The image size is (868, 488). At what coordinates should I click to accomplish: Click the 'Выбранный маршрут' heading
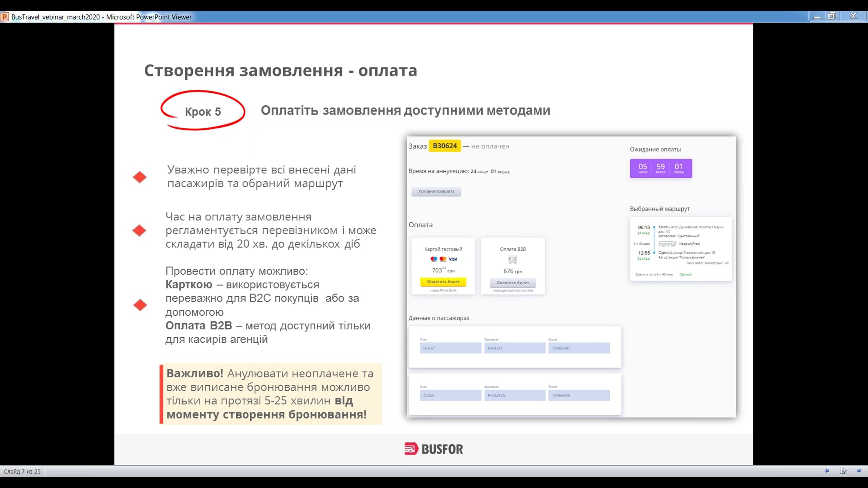coord(660,209)
